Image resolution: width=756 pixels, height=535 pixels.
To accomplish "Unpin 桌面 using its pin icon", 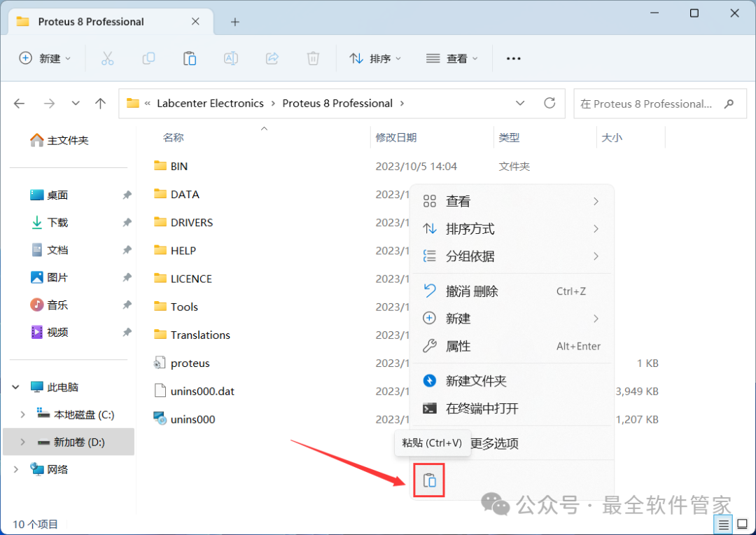I will click(x=127, y=195).
